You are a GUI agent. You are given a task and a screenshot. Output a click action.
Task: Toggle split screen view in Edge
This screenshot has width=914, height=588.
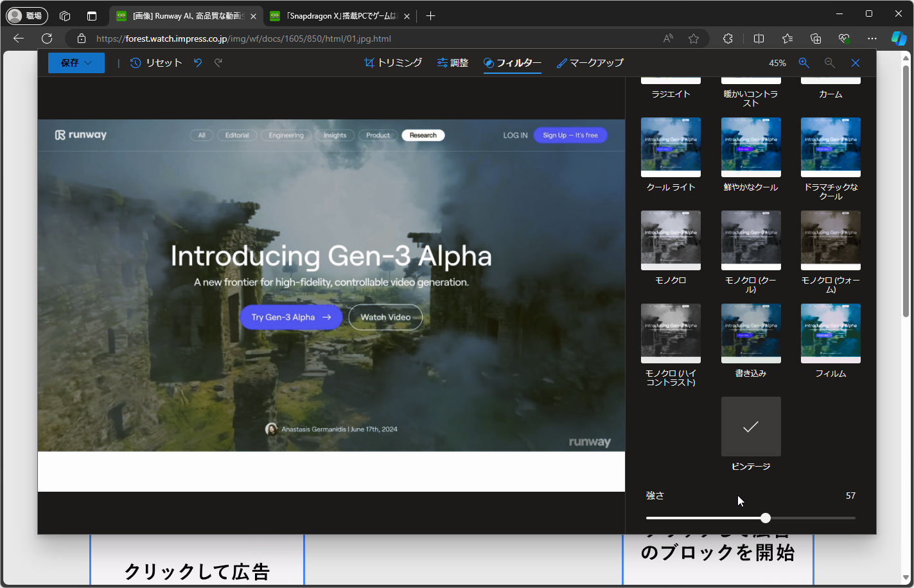coord(759,39)
